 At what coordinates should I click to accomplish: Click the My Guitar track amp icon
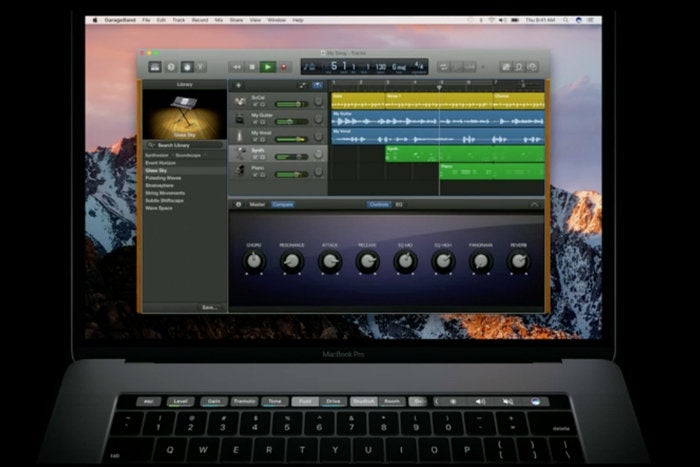(x=240, y=119)
